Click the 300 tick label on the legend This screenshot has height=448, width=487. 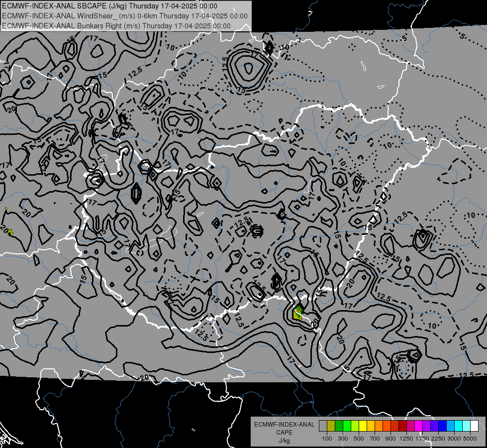[343, 439]
